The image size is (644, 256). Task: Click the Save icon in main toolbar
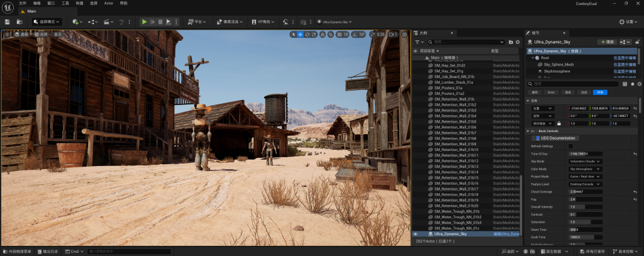(7, 21)
